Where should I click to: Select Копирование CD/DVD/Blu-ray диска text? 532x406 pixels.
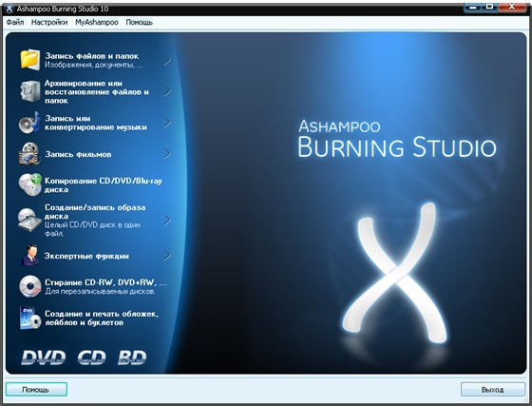click(x=104, y=185)
